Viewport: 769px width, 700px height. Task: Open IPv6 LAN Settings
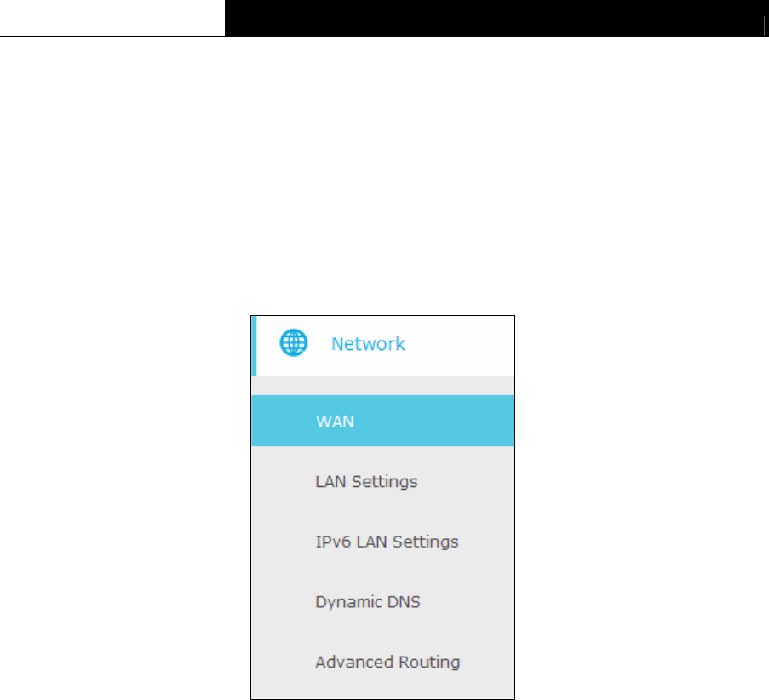(382, 542)
